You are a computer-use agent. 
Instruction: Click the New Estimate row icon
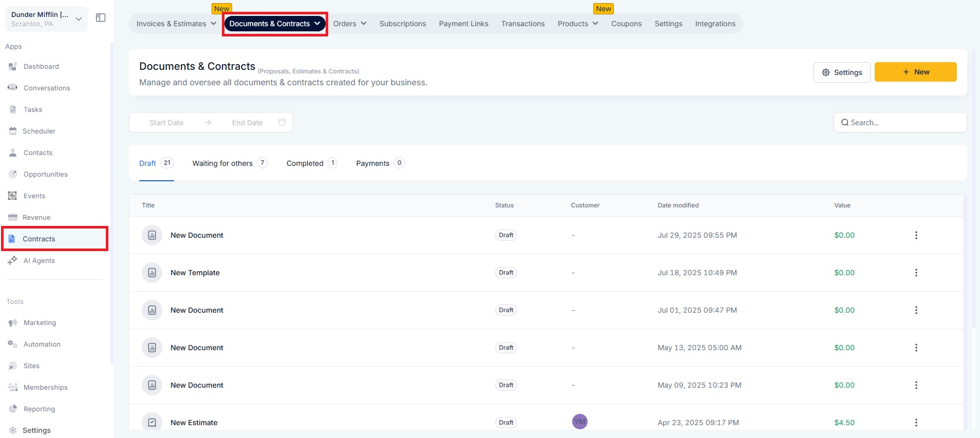tap(152, 423)
